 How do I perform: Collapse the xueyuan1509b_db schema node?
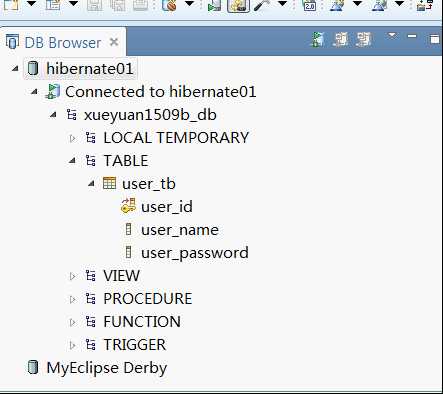[x=53, y=115]
